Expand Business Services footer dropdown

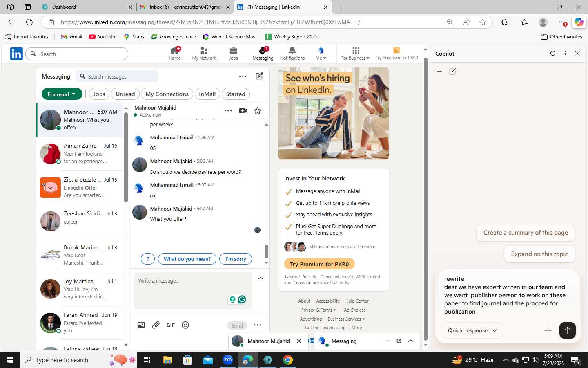point(346,319)
